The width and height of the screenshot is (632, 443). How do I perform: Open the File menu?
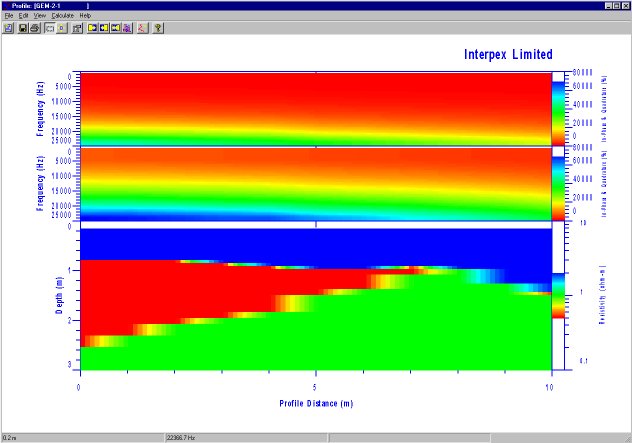(x=9, y=17)
